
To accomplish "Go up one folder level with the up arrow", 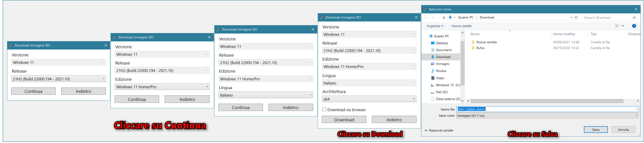I will coord(444,17).
